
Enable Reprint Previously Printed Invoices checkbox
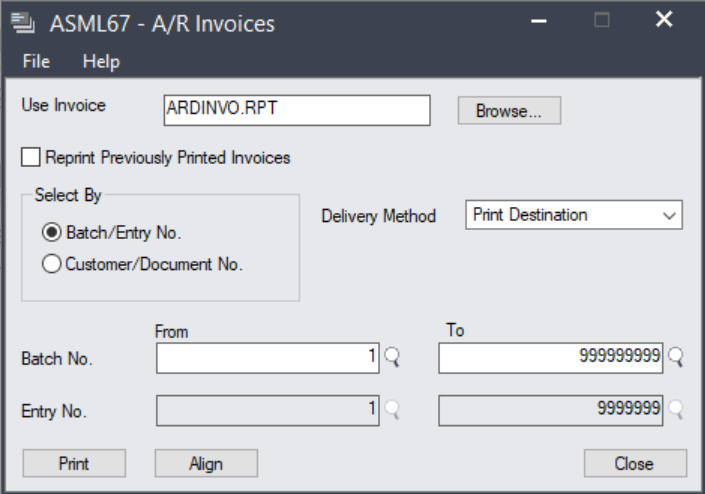point(32,157)
